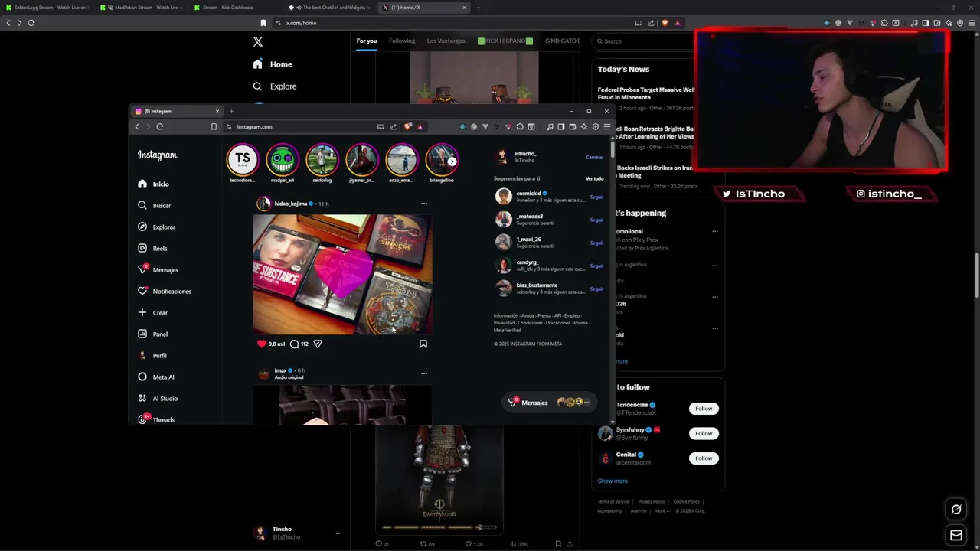Open options menu for imax post
980x551 pixels.
coord(424,373)
